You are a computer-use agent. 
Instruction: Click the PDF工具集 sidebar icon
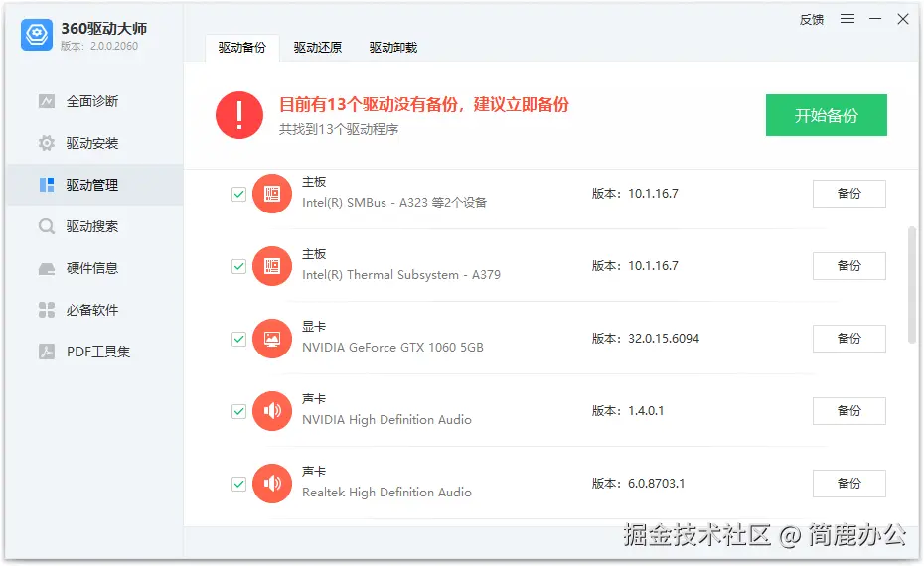click(x=47, y=352)
